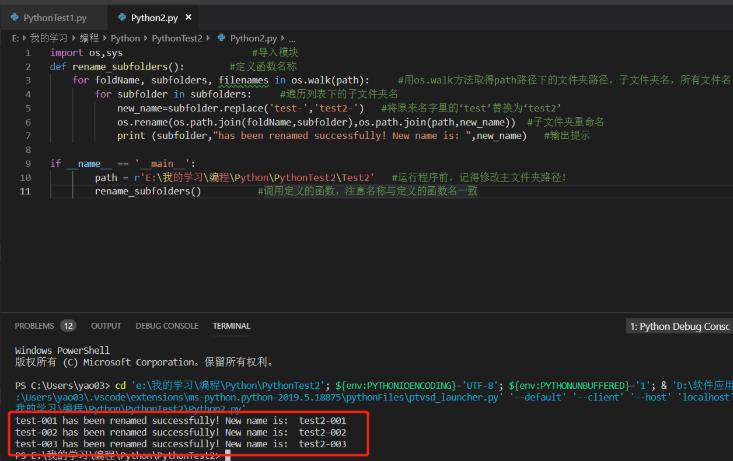Click the Python file icon on PythonTest1.py tab

[14, 17]
